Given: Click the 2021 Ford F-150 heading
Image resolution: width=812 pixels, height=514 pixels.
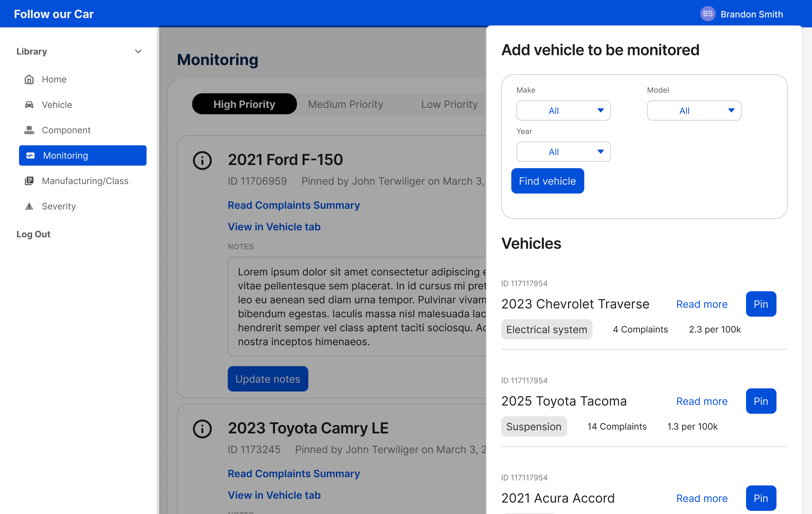Looking at the screenshot, I should tap(285, 160).
